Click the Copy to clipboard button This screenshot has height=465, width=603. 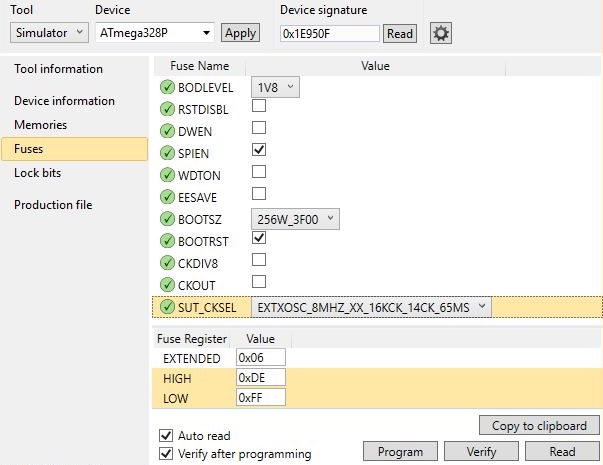pos(540,425)
